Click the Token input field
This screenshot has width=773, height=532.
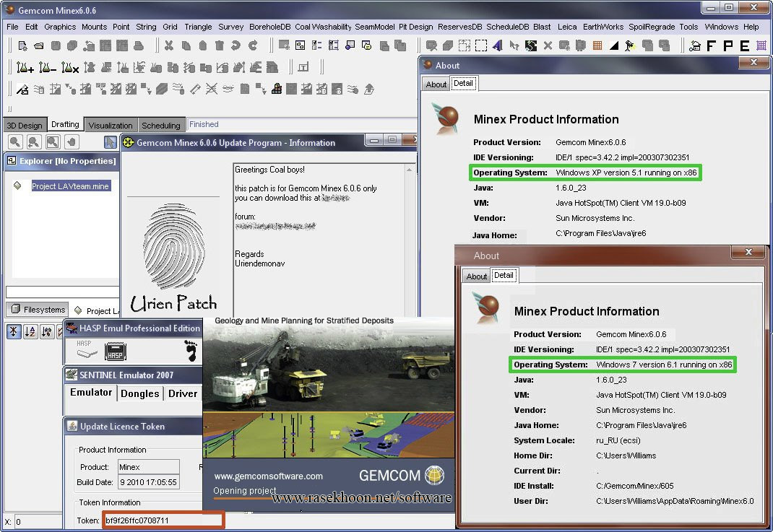coord(163,520)
